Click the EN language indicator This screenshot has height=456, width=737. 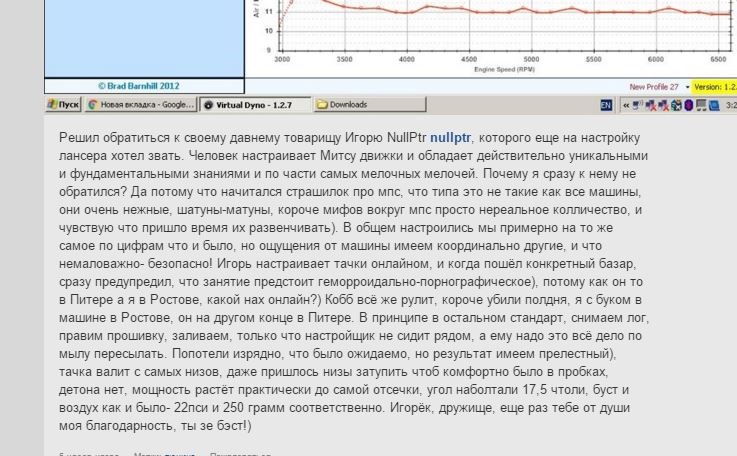(606, 105)
